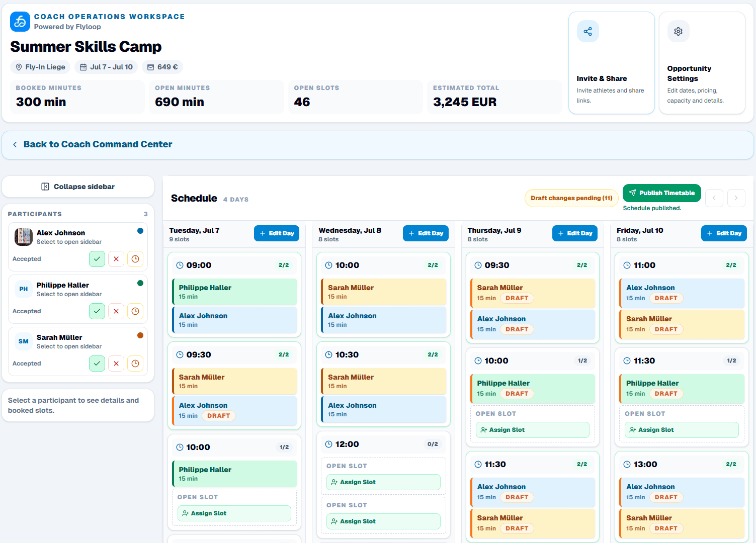756x543 pixels.
Task: Click Alex Johnson's avatar photo
Action: pos(23,237)
